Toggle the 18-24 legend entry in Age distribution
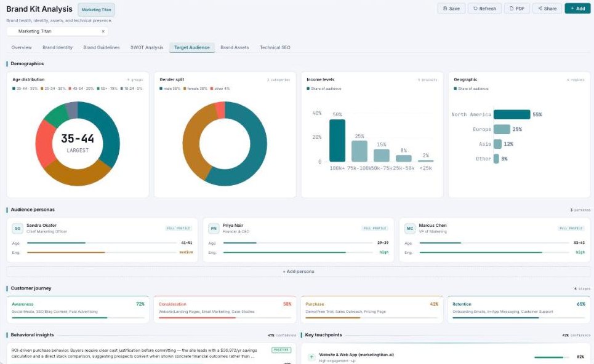This screenshot has width=594, height=364. click(132, 89)
